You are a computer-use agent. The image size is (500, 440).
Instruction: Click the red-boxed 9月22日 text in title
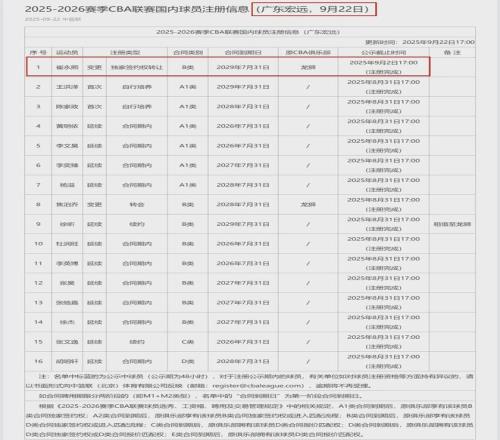coord(344,9)
